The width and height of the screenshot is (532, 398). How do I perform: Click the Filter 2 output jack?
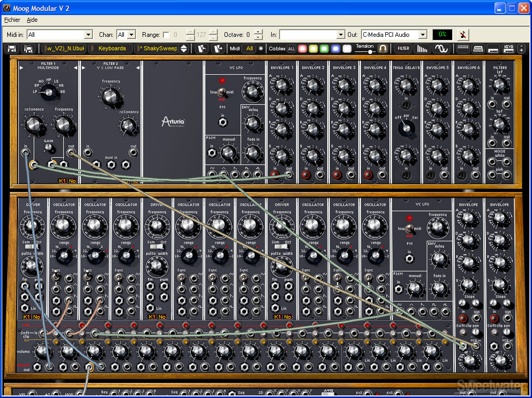[x=133, y=153]
